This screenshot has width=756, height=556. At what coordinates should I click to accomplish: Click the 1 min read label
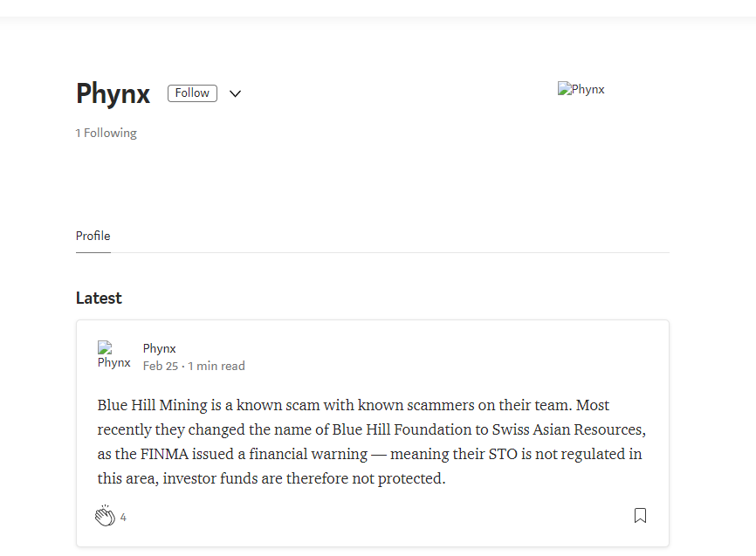pos(216,366)
